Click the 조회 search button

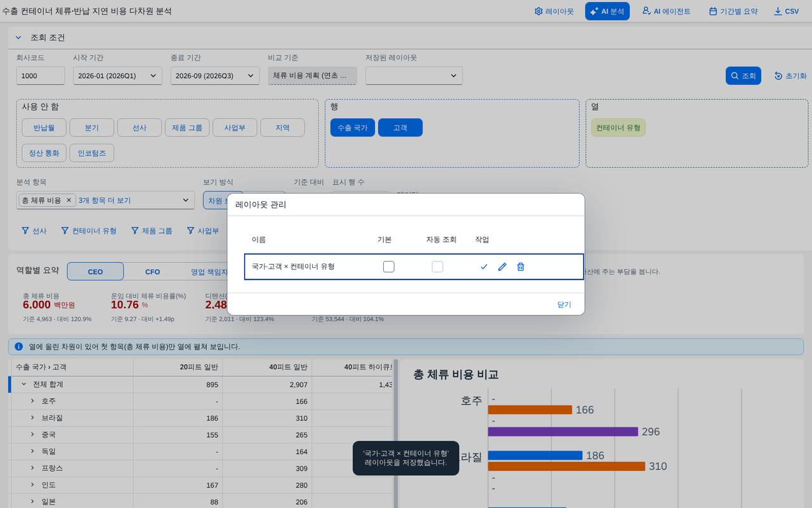pos(743,76)
